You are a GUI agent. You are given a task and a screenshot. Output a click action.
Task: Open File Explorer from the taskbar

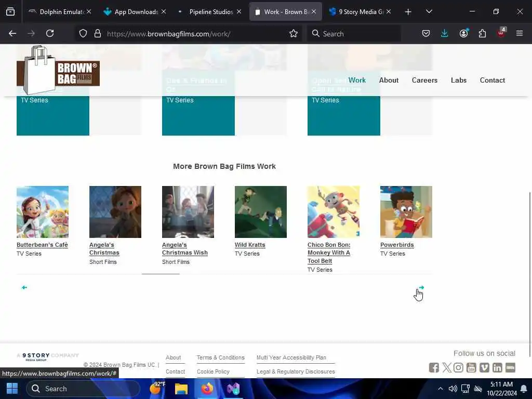point(181,389)
